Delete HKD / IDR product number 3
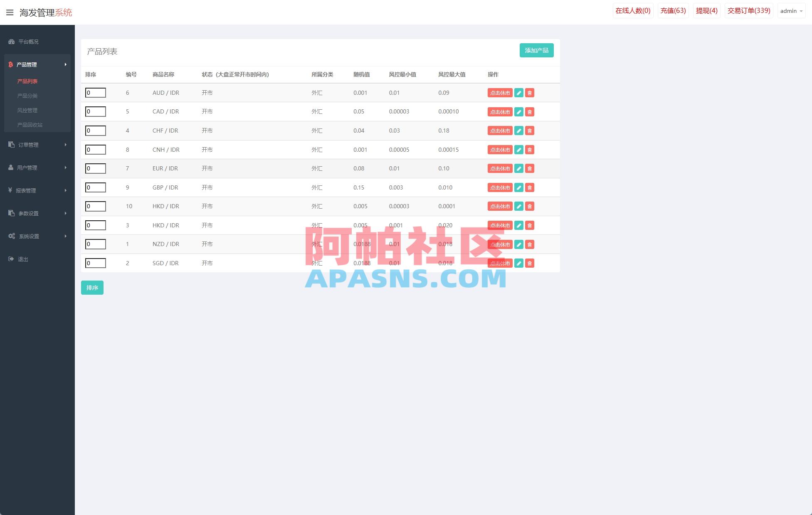812x515 pixels. tap(530, 225)
